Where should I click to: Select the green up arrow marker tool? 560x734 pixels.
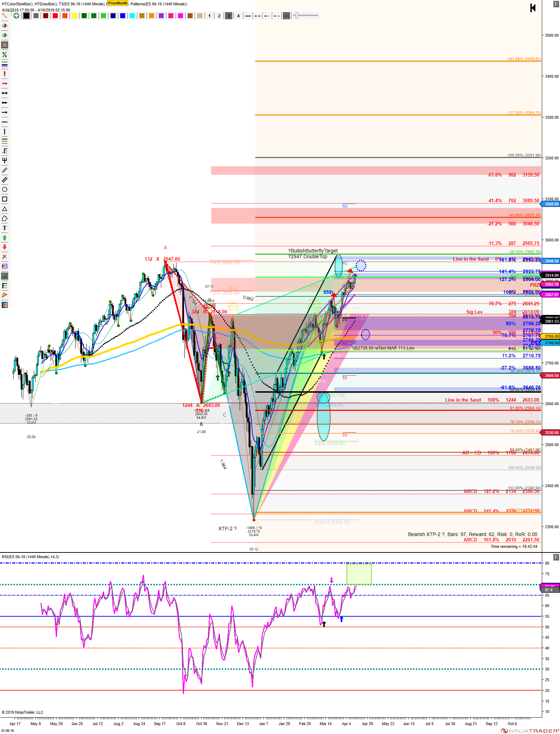5,238
